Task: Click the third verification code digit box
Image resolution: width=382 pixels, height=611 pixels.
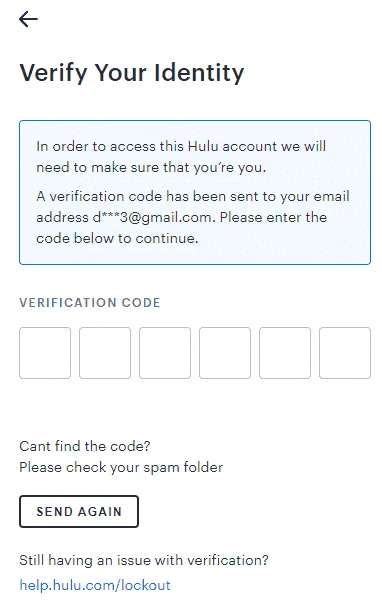Action: coord(165,353)
